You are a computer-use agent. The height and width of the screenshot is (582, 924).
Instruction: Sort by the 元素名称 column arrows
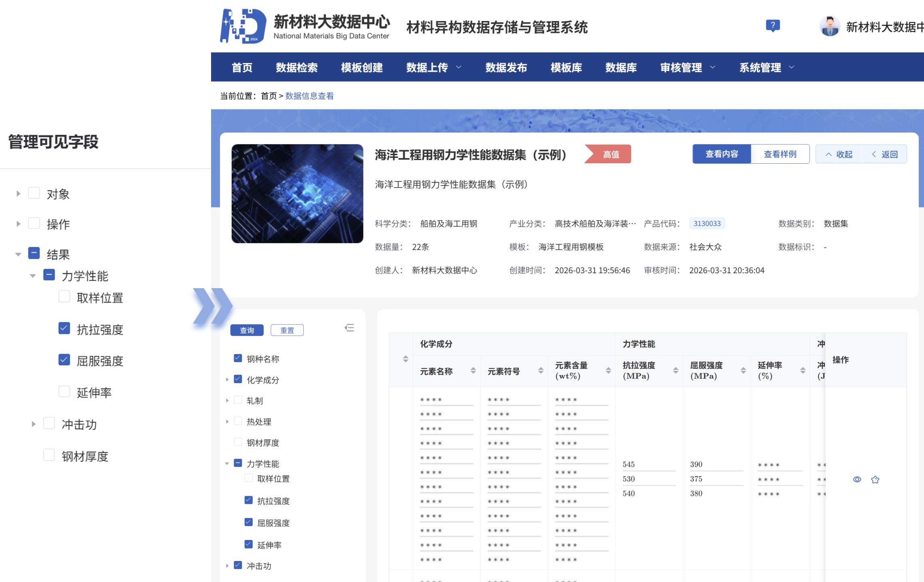click(473, 371)
